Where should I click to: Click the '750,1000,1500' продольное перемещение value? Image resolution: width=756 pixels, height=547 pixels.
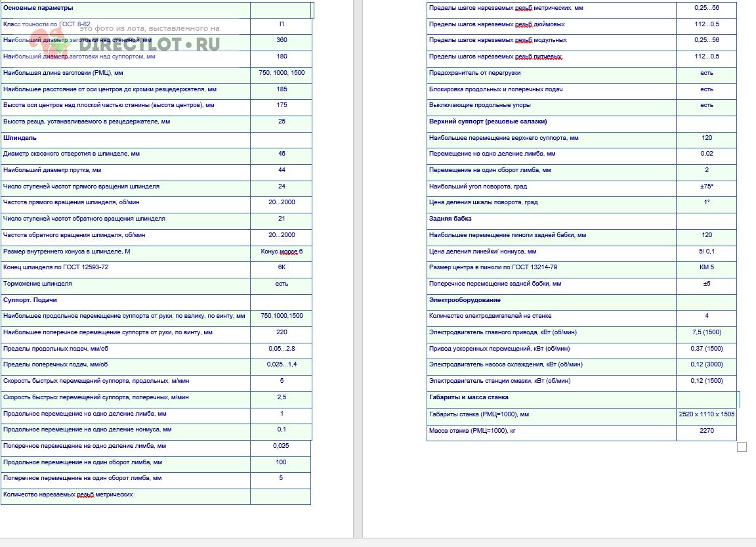coord(282,316)
